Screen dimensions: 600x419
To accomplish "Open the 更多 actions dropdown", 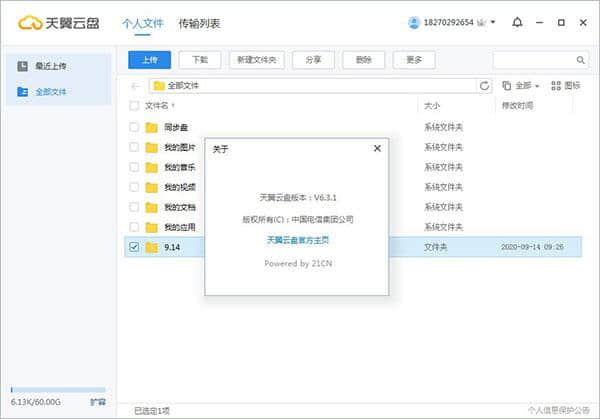I will click(x=413, y=60).
